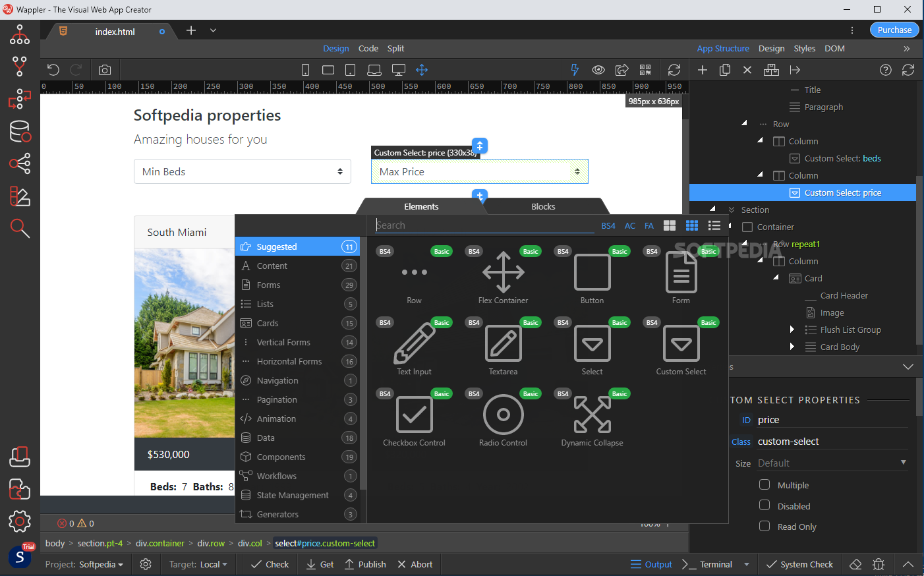Open the help question mark icon

coord(885,70)
